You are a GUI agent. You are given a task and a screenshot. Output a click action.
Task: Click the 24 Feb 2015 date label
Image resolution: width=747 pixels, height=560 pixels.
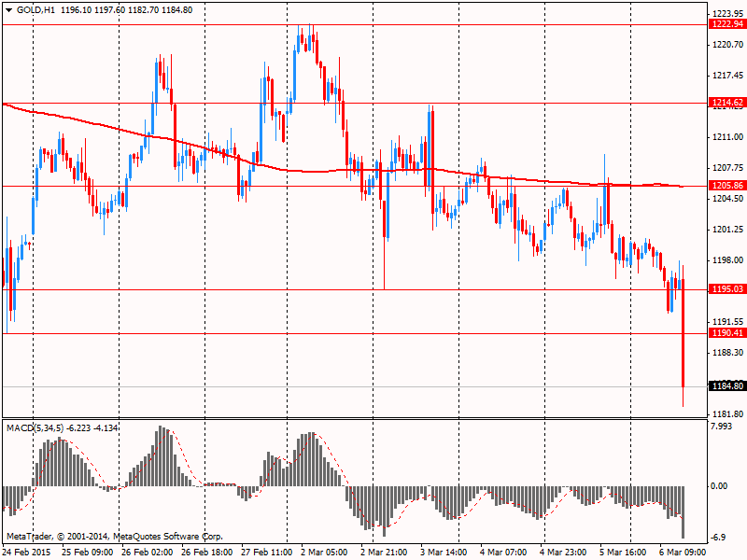pos(27,552)
